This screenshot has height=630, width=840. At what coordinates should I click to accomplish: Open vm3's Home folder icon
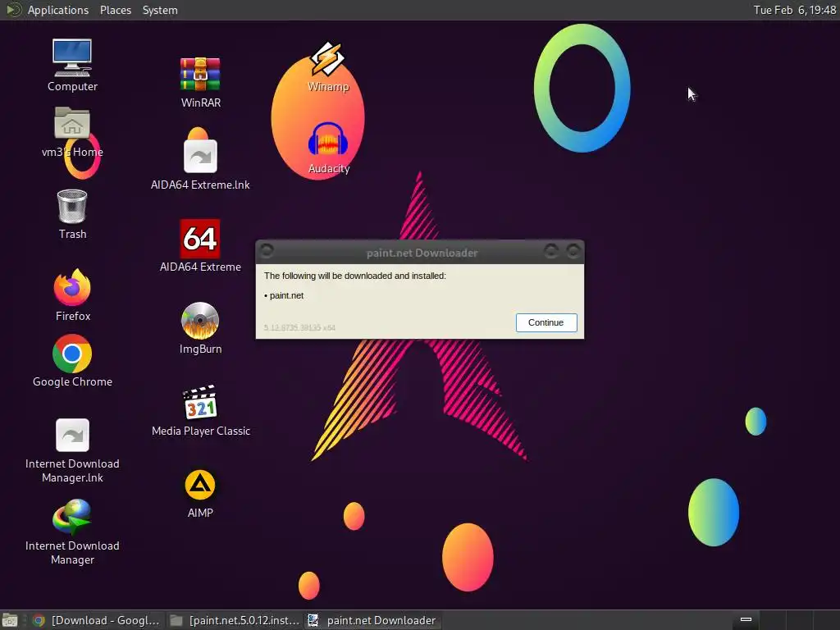[x=72, y=123]
